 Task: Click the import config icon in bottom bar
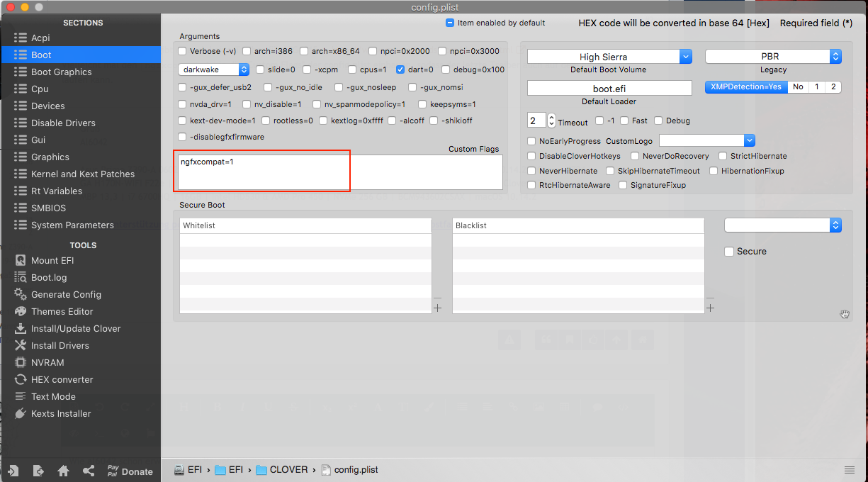click(13, 471)
